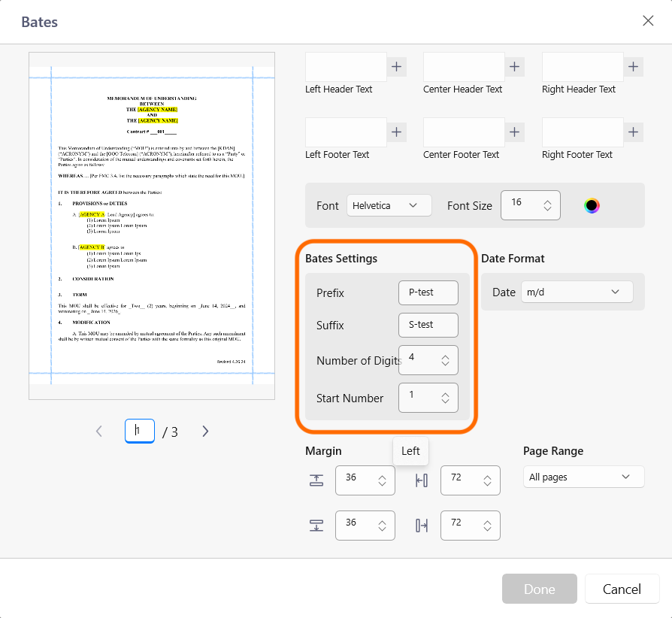Open the Date format m/d dropdown

click(x=577, y=292)
